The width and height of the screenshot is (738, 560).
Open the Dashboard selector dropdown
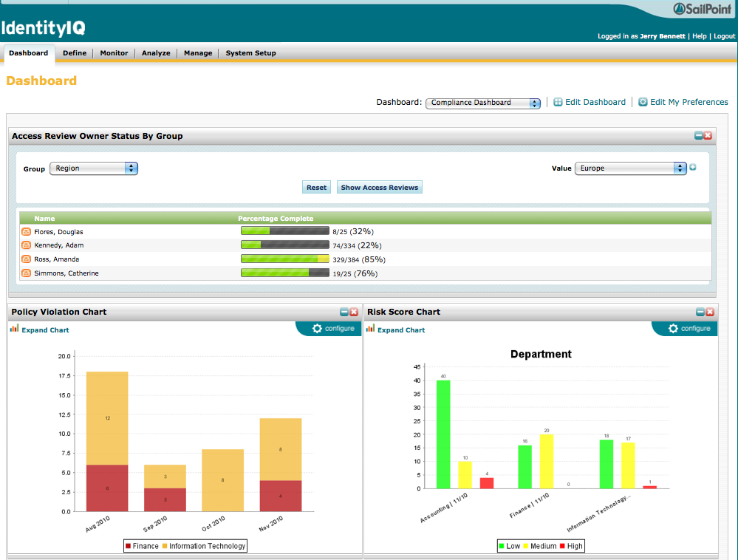pos(483,103)
